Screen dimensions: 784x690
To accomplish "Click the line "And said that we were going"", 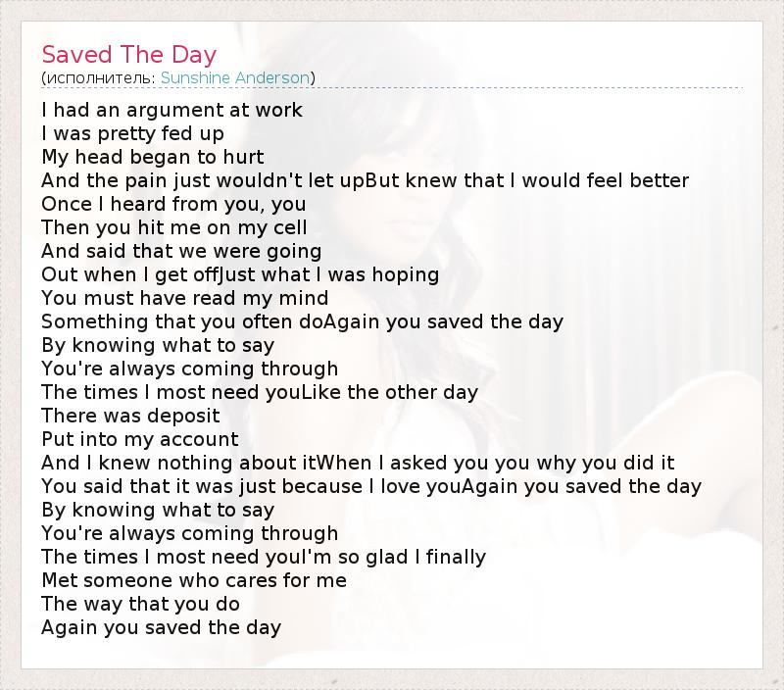I will [x=181, y=251].
